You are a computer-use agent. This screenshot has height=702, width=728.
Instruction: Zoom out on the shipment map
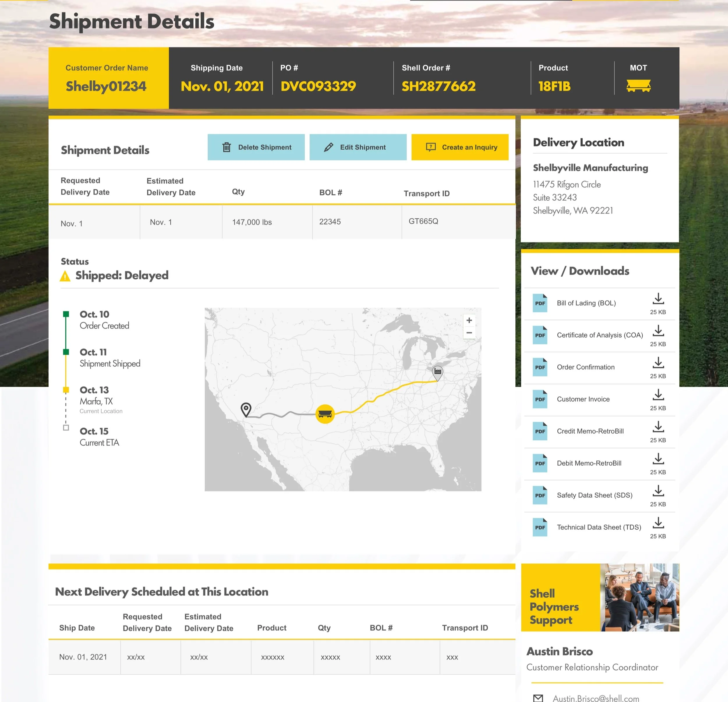coord(469,333)
